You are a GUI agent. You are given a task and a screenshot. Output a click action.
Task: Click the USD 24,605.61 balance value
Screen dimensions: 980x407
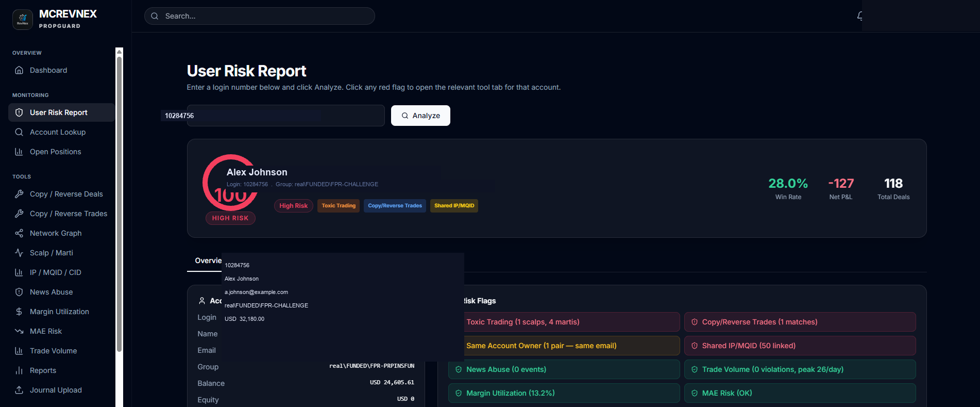(392, 382)
